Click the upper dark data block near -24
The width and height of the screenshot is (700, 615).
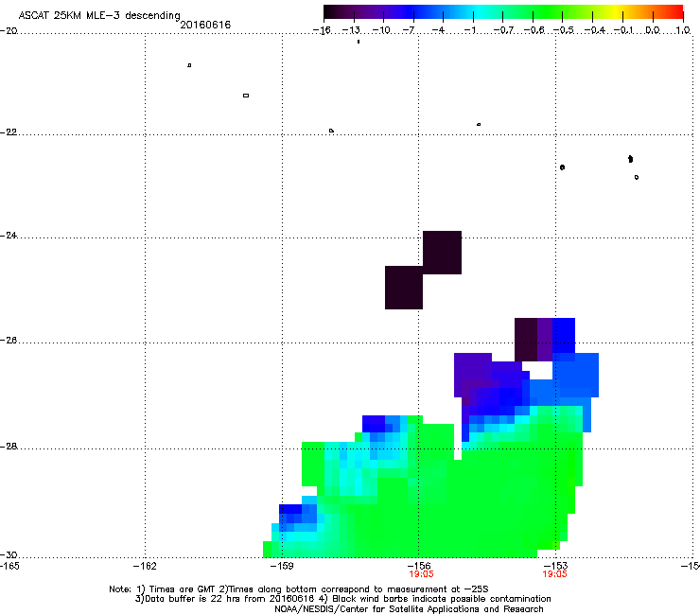point(442,253)
